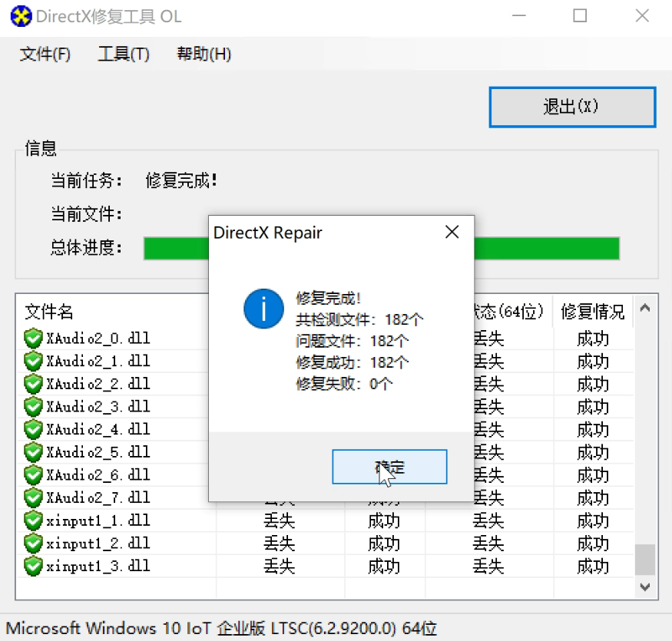
Task: Select the XAudio2_5.dll file name
Action: pos(98,452)
